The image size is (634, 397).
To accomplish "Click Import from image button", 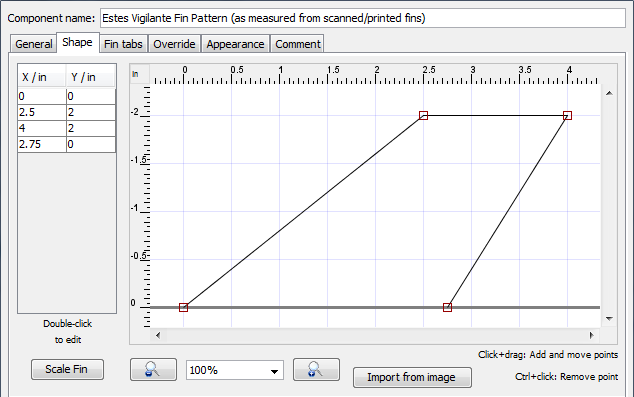I will pos(412,377).
